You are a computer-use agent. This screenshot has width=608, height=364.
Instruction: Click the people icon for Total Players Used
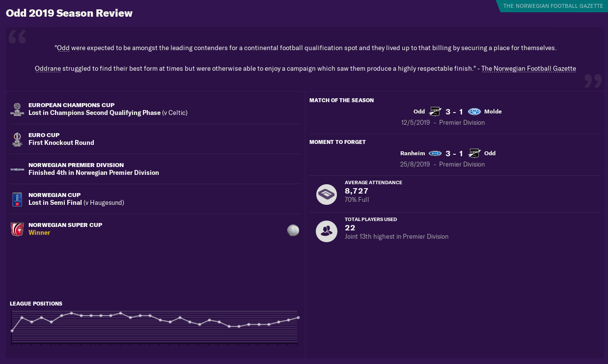(x=327, y=231)
